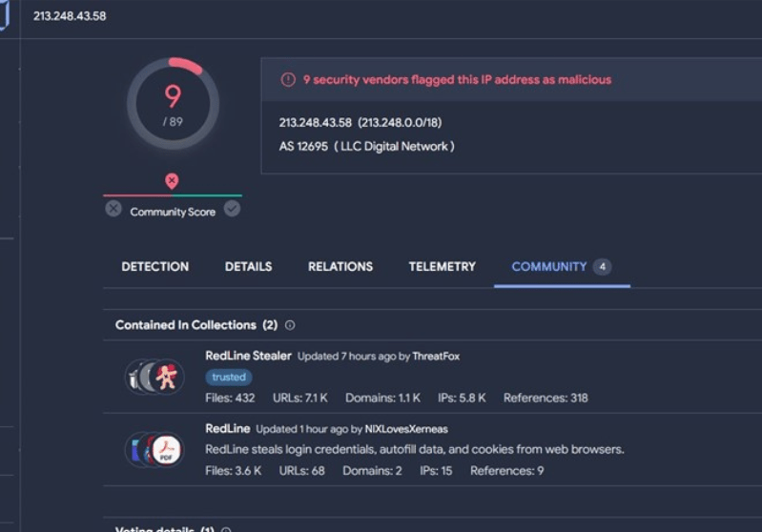The width and height of the screenshot is (762, 532).
Task: Click the info icon next to Contained In Collections
Action: [x=290, y=325]
